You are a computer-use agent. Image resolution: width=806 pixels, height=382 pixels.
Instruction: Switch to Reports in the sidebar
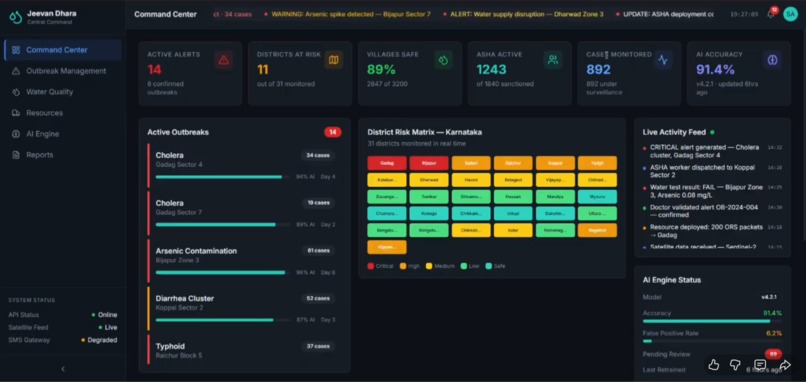pyautogui.click(x=63, y=155)
